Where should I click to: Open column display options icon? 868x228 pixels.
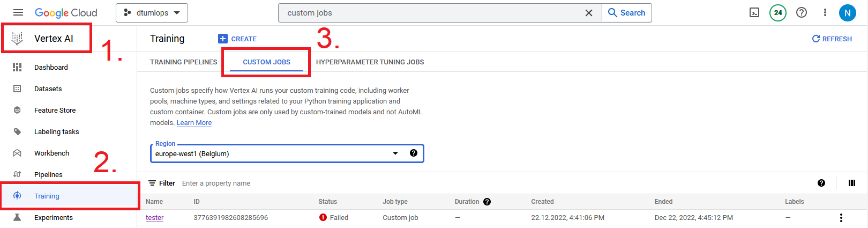[x=852, y=183]
